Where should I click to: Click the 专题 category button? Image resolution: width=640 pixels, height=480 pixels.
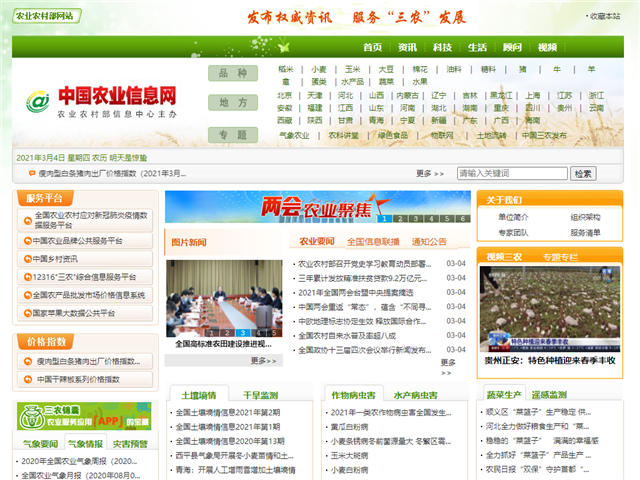[x=233, y=135]
